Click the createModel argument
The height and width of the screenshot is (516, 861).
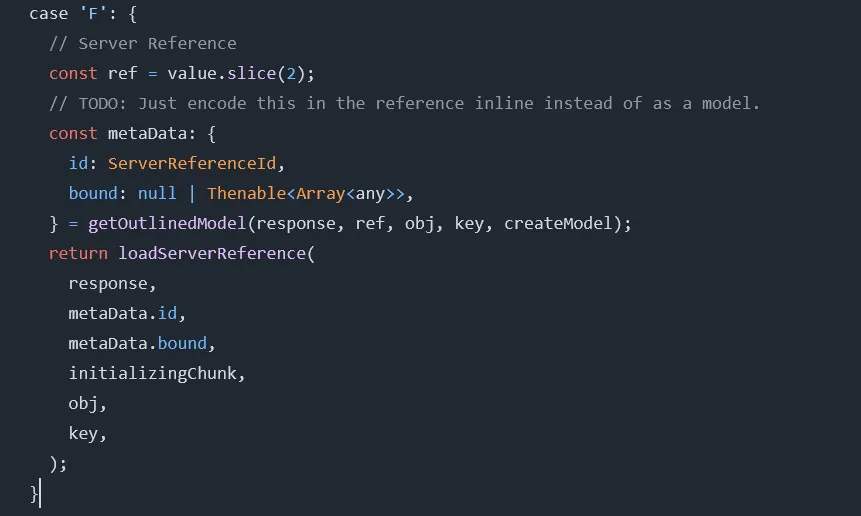[563, 224]
